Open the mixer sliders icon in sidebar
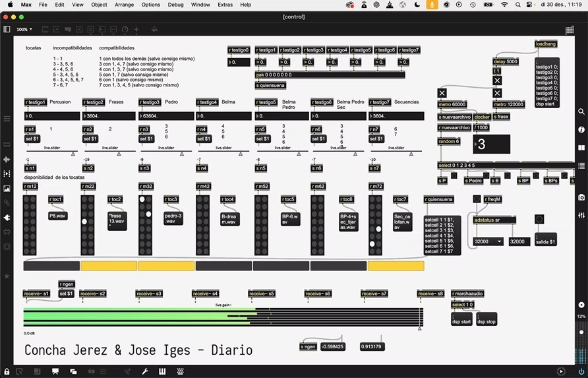The image size is (588, 378). click(x=581, y=215)
